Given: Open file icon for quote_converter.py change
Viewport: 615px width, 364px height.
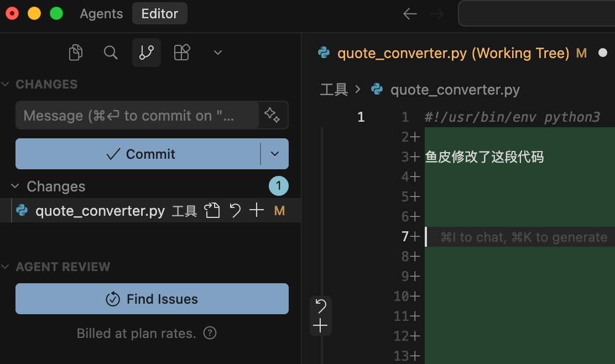Looking at the screenshot, I should coord(212,211).
